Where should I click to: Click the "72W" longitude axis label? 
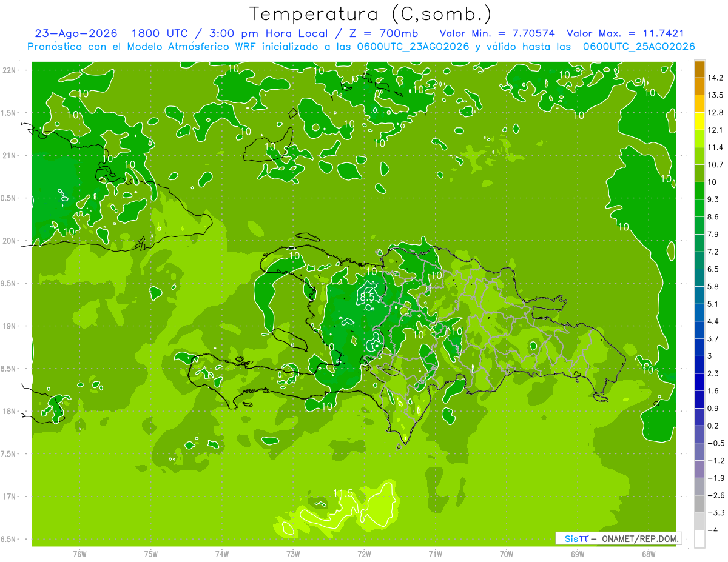pyautogui.click(x=364, y=554)
